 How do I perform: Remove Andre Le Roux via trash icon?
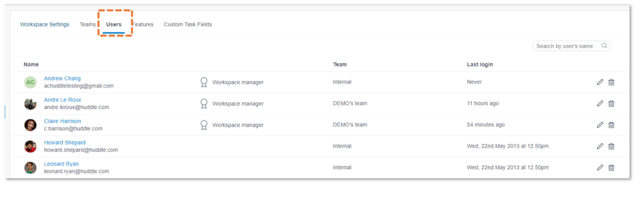click(611, 104)
